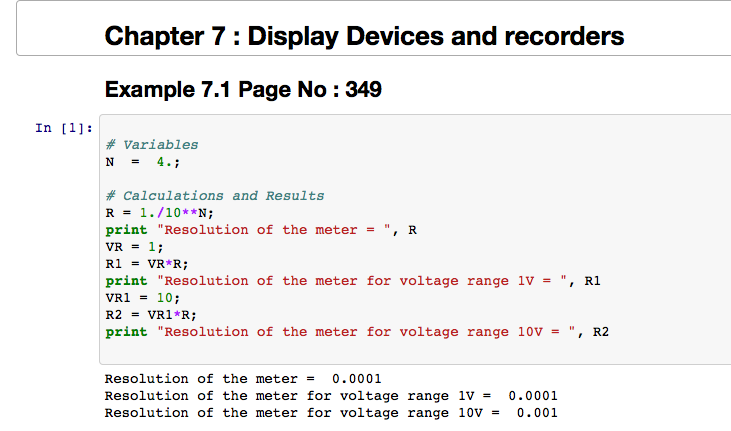Click the print keyword on the first print line
731x431 pixels.
126,229
